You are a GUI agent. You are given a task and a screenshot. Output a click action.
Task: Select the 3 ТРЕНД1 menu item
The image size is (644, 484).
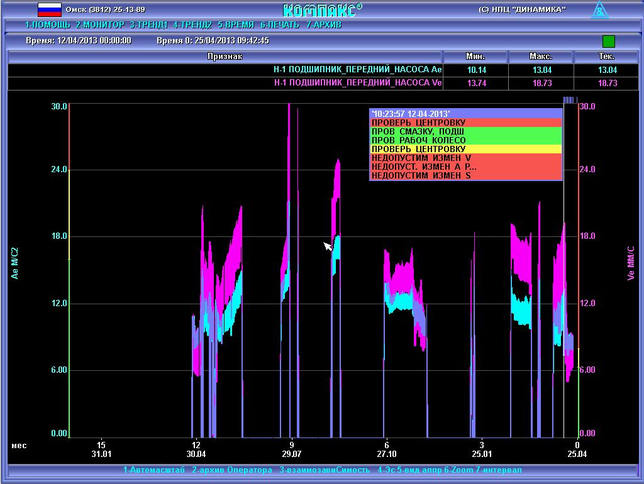[148, 23]
